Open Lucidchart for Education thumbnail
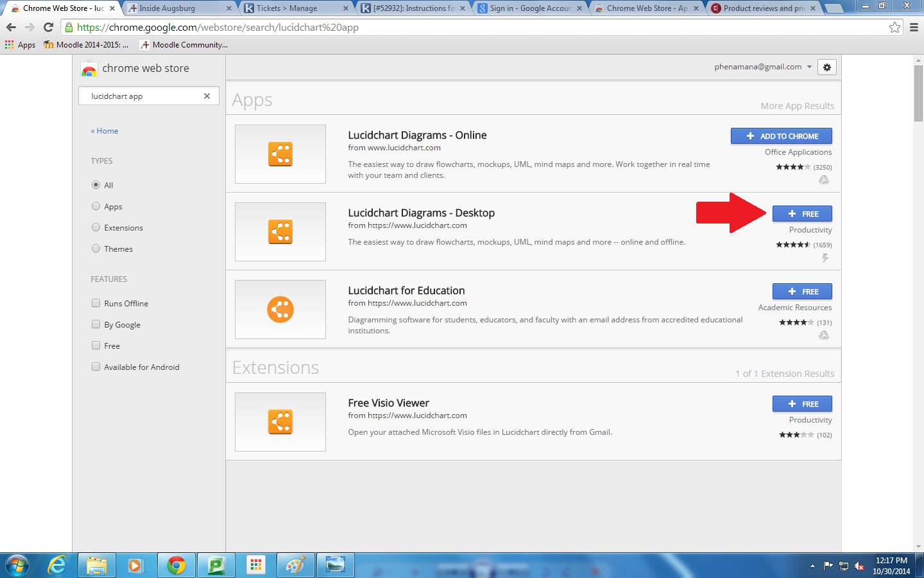924x578 pixels. pyautogui.click(x=280, y=310)
